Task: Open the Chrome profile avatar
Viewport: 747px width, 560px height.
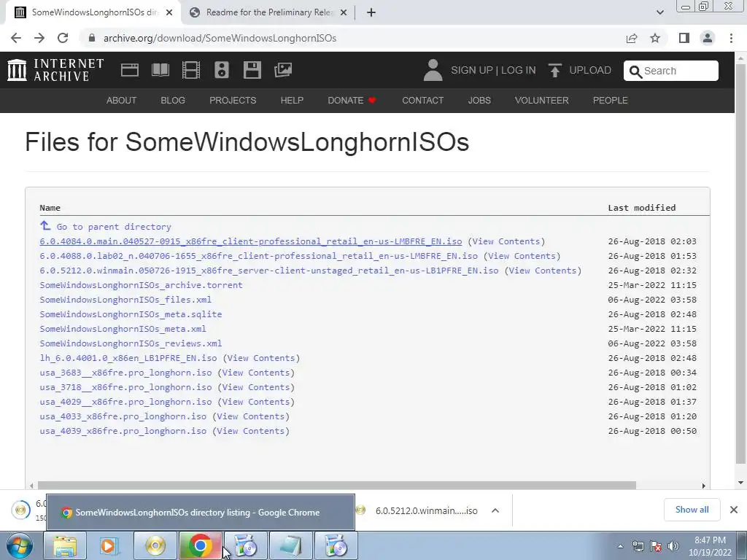Action: tap(708, 38)
